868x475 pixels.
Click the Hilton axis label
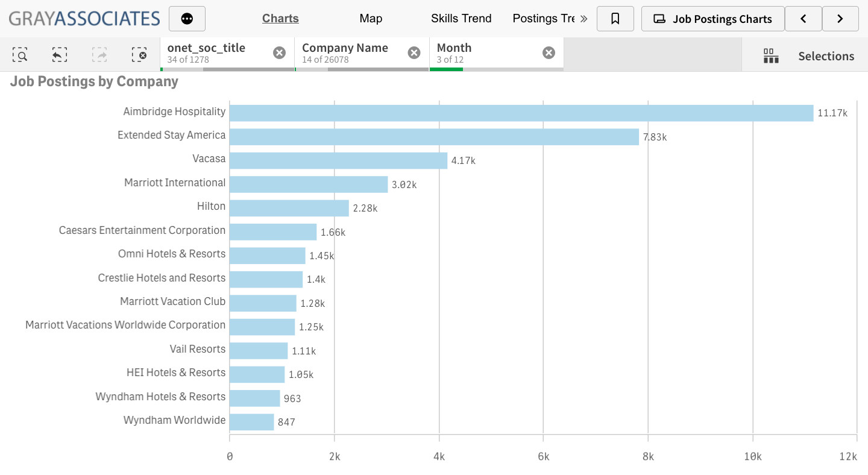pyautogui.click(x=211, y=206)
